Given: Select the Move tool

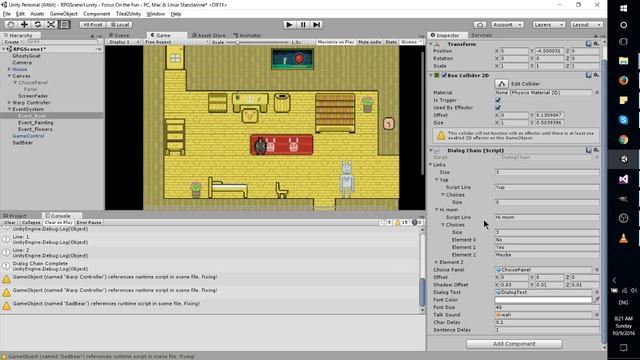Looking at the screenshot, I should click(x=24, y=24).
